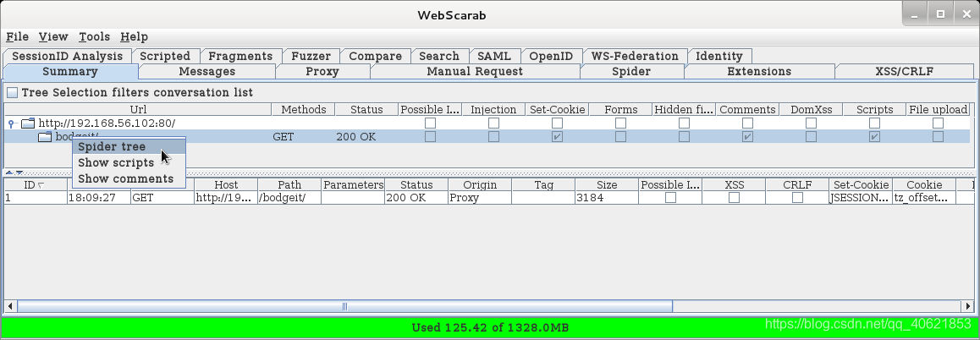This screenshot has height=340, width=980.
Task: Toggle Scripts checkbox in bodgeit row
Action: coord(874,136)
